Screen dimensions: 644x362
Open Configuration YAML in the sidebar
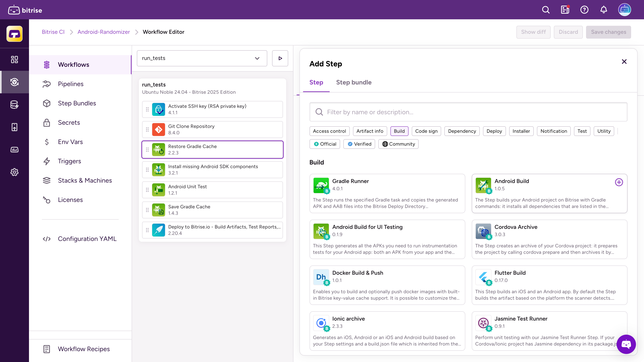[87, 239]
